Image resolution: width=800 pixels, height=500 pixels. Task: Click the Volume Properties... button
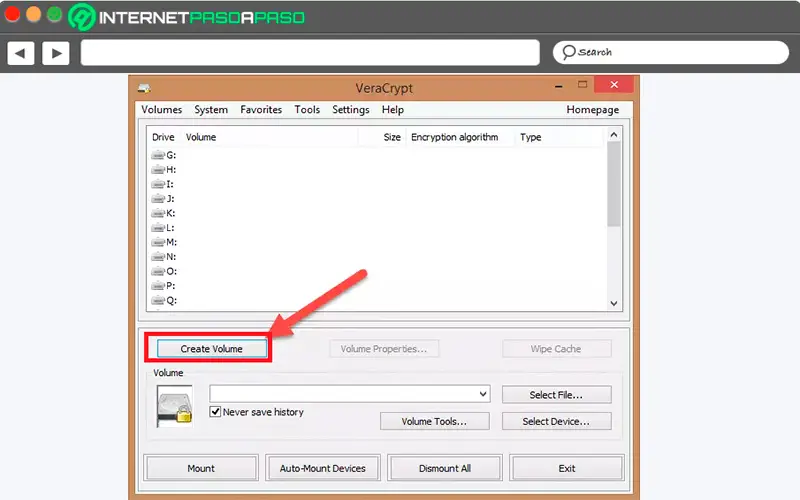click(384, 349)
